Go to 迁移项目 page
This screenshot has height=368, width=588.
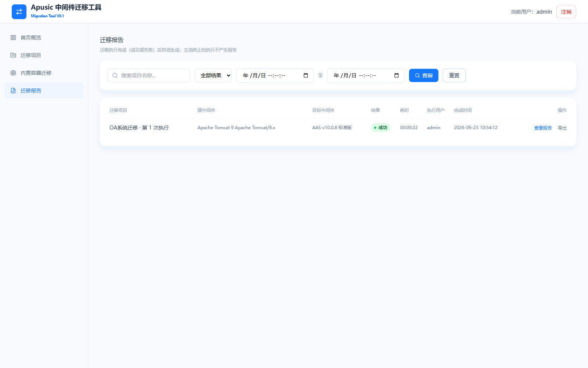click(x=44, y=55)
